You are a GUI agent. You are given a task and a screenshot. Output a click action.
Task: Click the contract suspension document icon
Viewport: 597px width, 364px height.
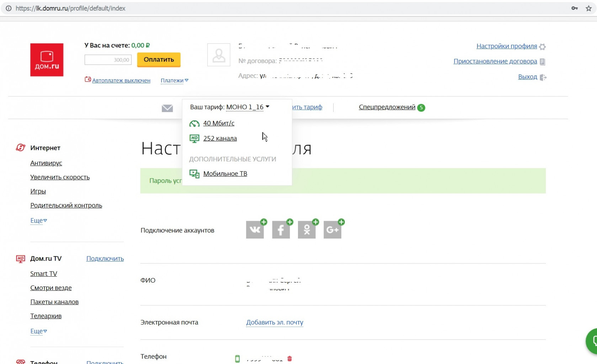click(542, 61)
